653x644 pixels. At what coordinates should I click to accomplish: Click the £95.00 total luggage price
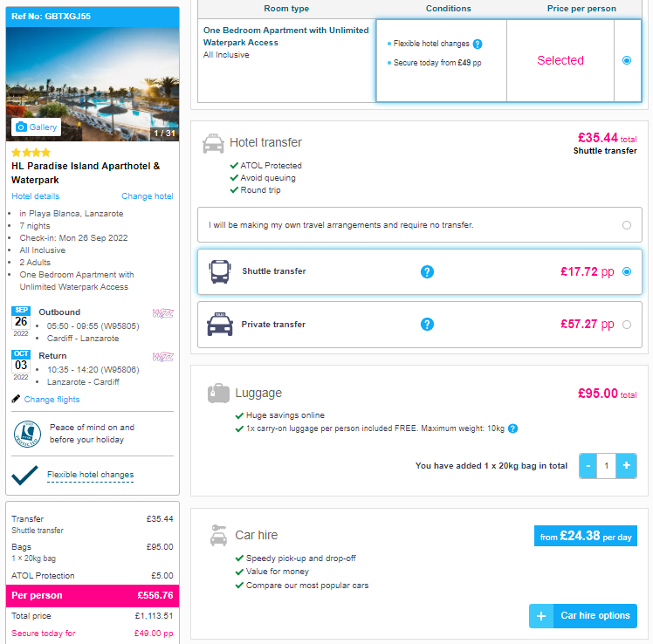(608, 394)
